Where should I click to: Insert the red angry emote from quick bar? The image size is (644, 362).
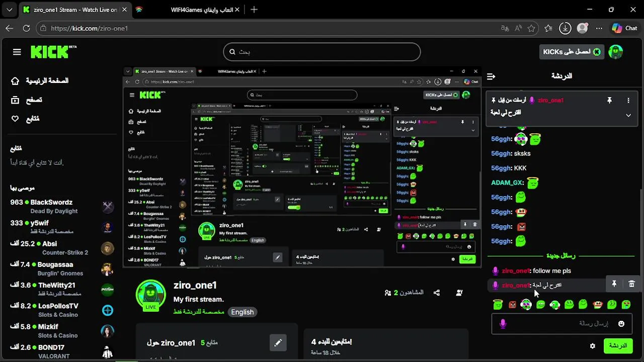512,304
